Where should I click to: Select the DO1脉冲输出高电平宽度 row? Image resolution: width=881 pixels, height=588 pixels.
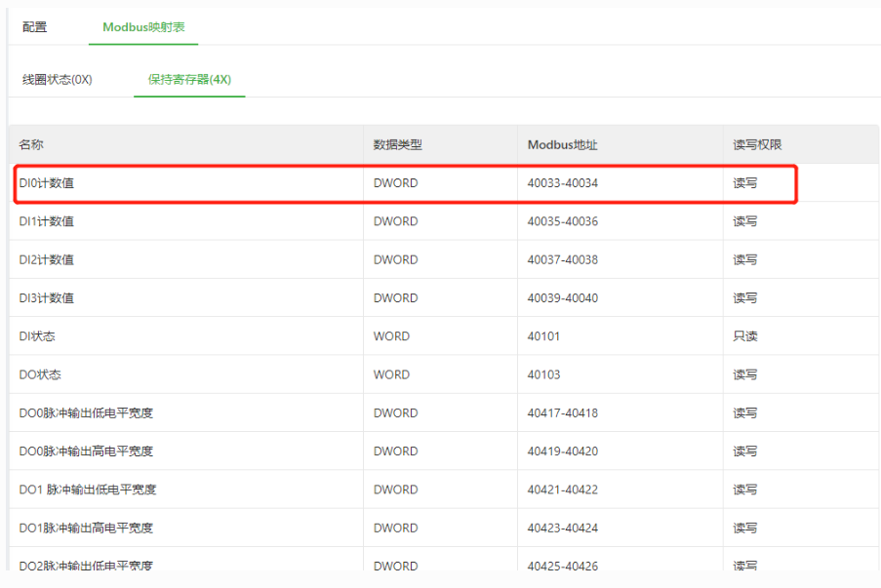coord(444,528)
